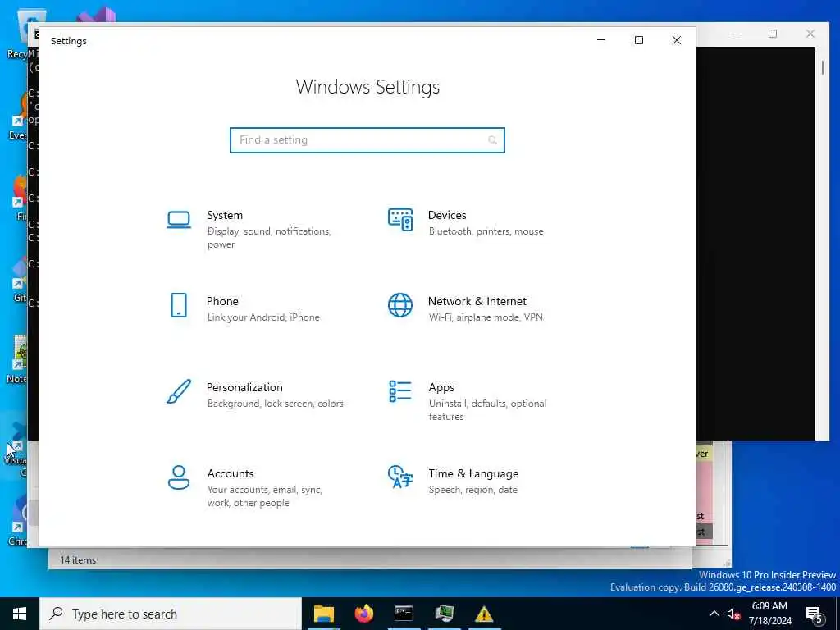
Task: Switch to the command prompt taskbar icon
Action: (x=404, y=614)
